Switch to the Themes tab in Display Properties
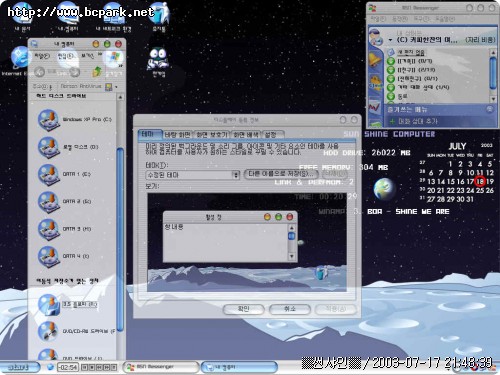The width and height of the screenshot is (500, 375). click(x=149, y=134)
